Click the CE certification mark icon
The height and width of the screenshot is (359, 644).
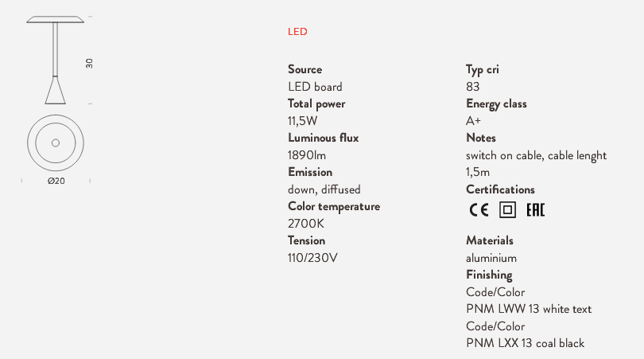coord(479,210)
